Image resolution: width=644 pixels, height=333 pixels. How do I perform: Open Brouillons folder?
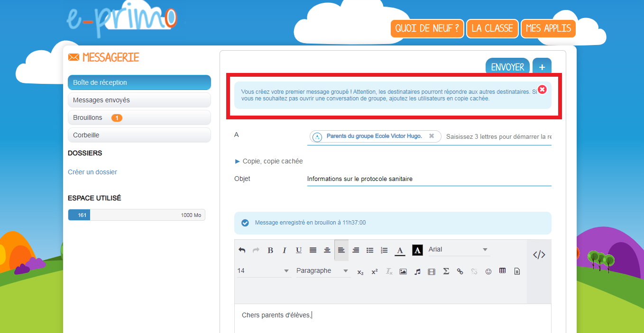[139, 117]
